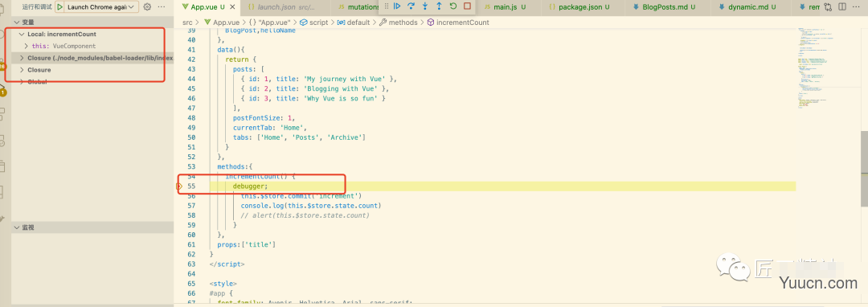Viewport: 868px width, 307px height.
Task: Click the Step Over debug icon
Action: (x=411, y=6)
